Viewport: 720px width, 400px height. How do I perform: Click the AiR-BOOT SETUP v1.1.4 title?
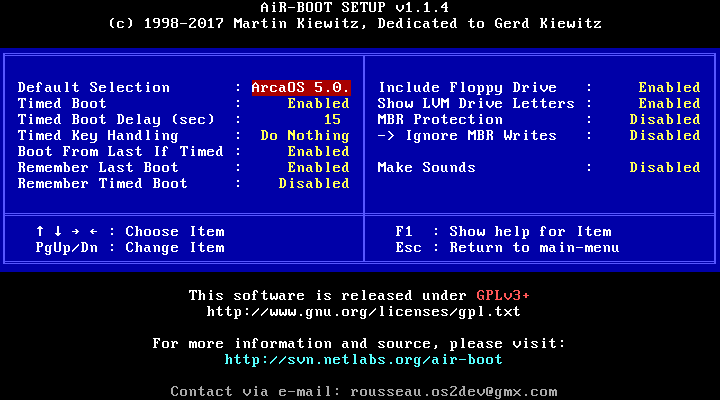pos(354,7)
